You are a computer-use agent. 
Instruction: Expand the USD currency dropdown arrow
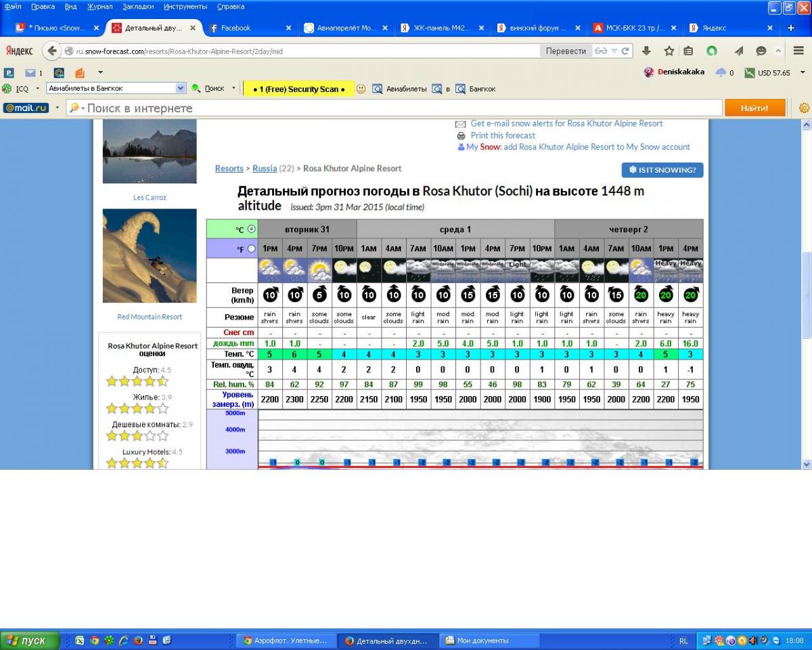[x=803, y=72]
